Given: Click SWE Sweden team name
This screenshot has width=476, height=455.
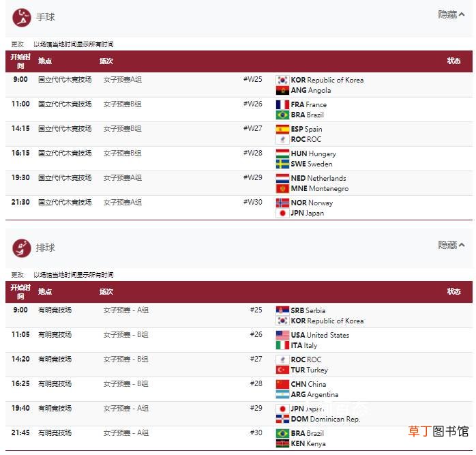Looking at the screenshot, I should (x=312, y=164).
